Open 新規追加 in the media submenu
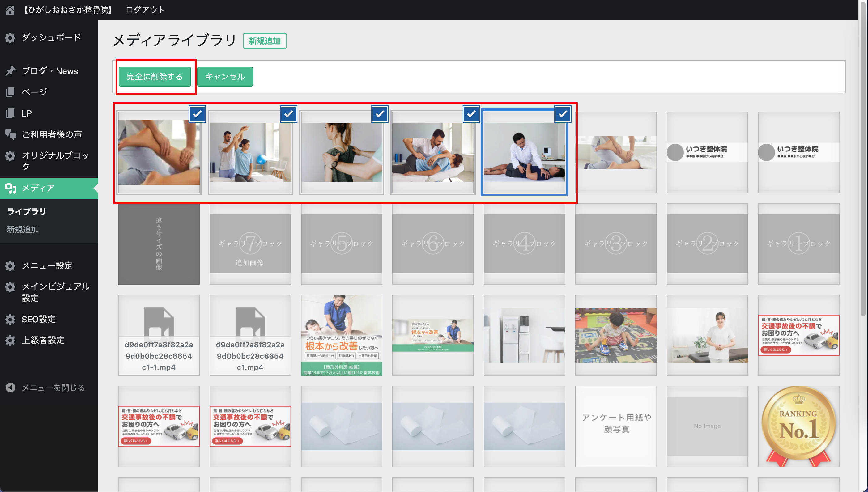The width and height of the screenshot is (868, 492). coord(23,229)
